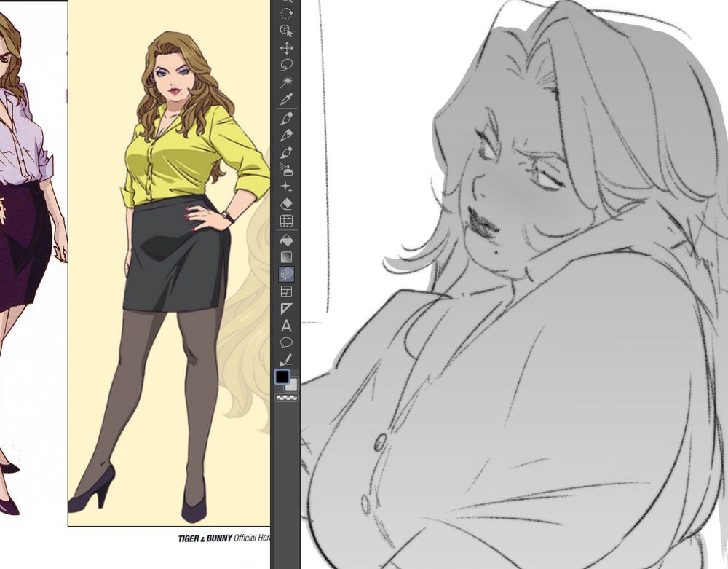Image resolution: width=728 pixels, height=569 pixels.
Task: Select the Rotate view tool
Action: coord(286,13)
